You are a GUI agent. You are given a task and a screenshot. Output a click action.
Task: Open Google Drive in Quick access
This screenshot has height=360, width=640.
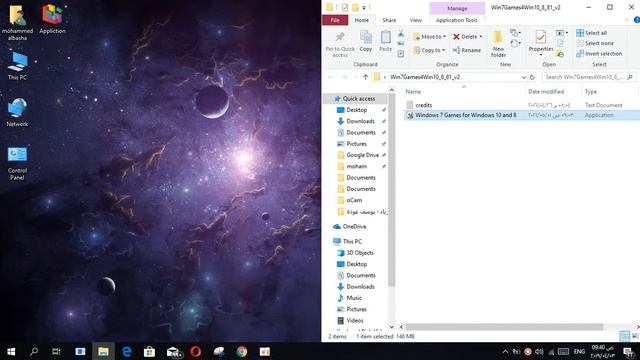[362, 155]
